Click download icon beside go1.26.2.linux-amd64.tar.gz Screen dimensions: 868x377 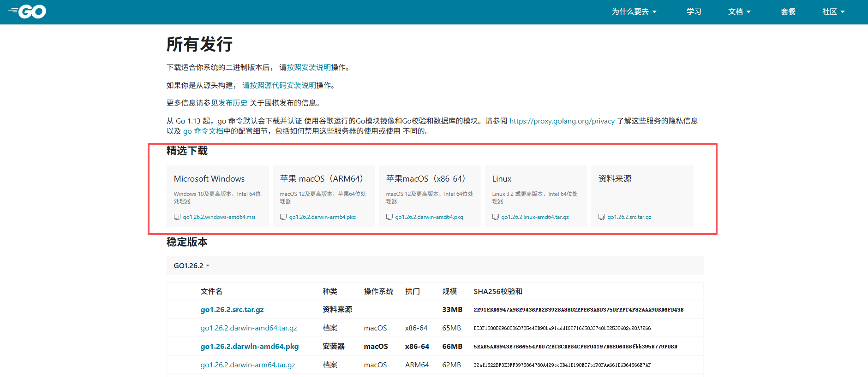[x=496, y=217]
